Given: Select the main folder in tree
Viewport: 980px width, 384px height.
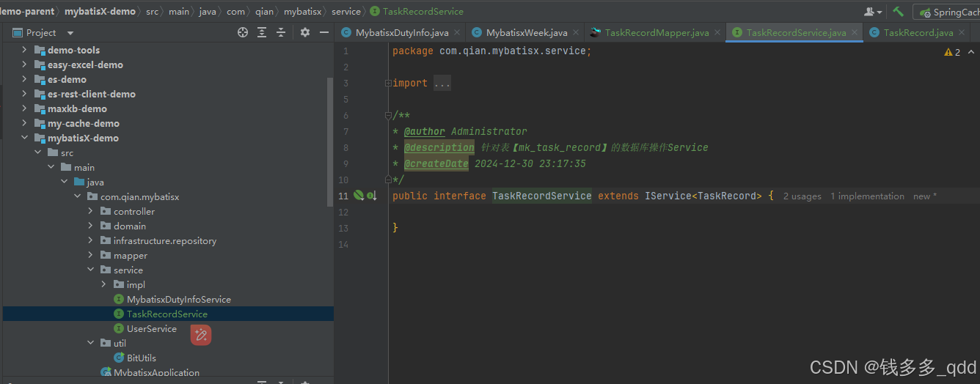Looking at the screenshot, I should tap(84, 167).
